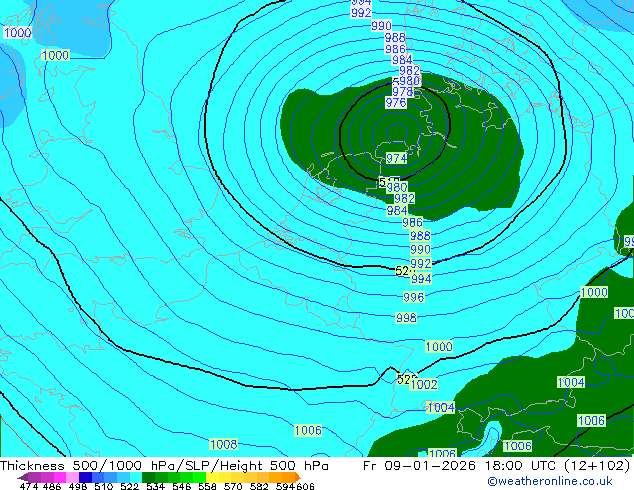Click the innermost isobar ring at low centre
This screenshot has width=634, height=490.
[397, 133]
